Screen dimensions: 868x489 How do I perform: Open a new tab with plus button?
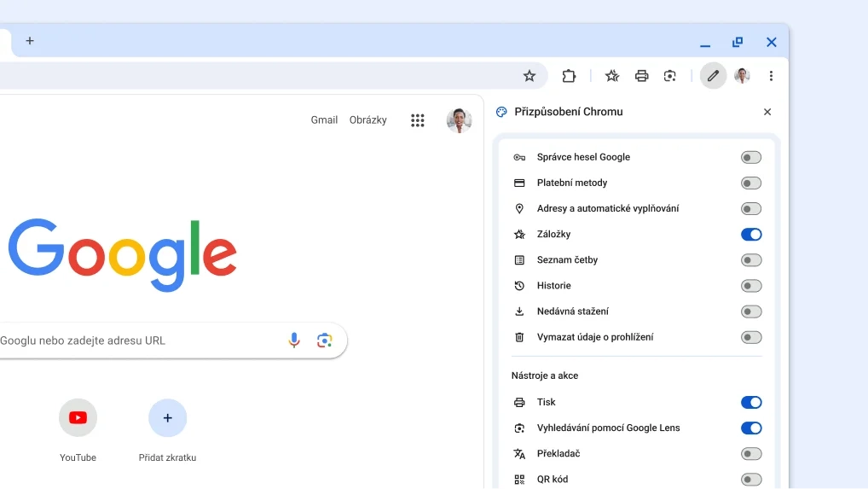pyautogui.click(x=30, y=41)
